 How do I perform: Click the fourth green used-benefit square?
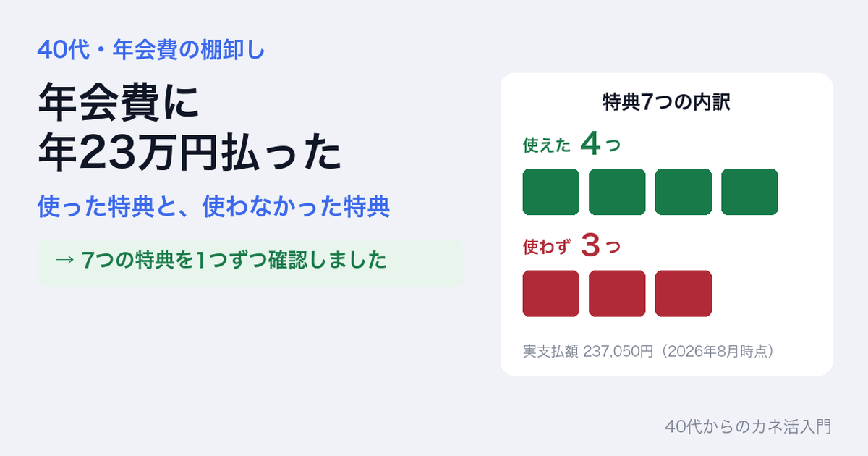pos(749,192)
